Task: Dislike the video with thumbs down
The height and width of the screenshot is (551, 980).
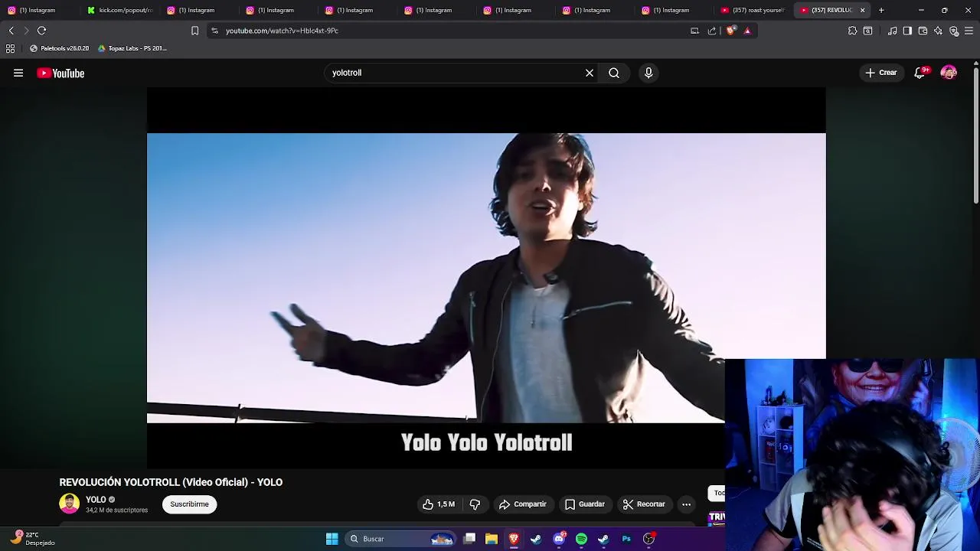Action: (x=475, y=504)
